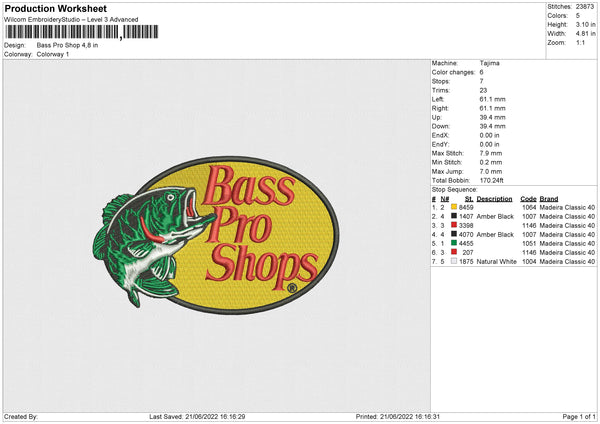Select stitch count 1875 in stop 7
Screen dimensions: 600x424
click(x=466, y=262)
